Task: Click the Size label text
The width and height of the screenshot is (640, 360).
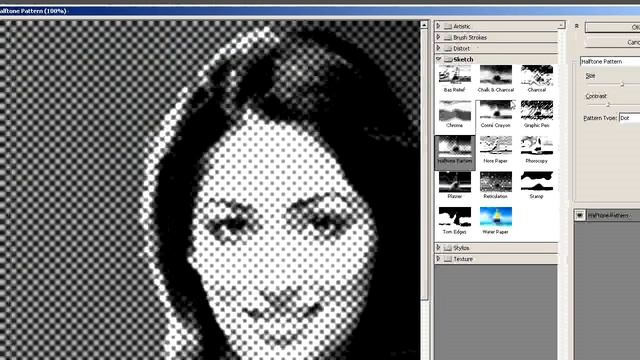Action: click(590, 76)
